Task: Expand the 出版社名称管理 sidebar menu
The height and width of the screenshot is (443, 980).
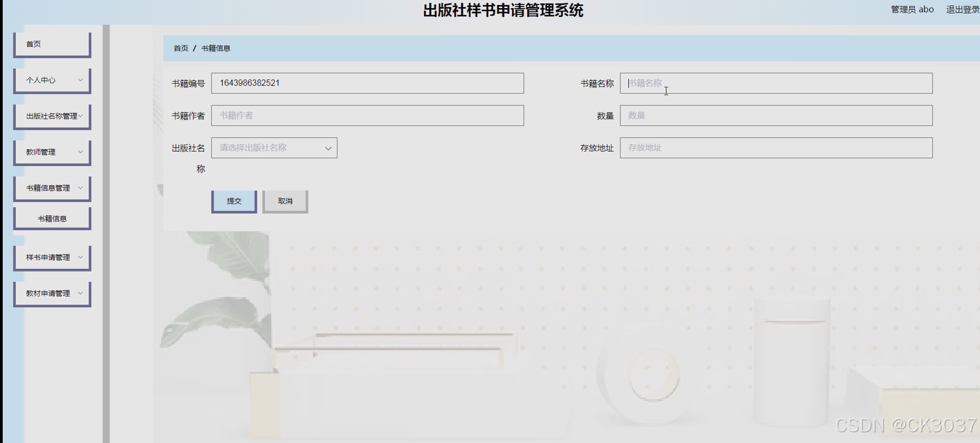Action: [52, 116]
